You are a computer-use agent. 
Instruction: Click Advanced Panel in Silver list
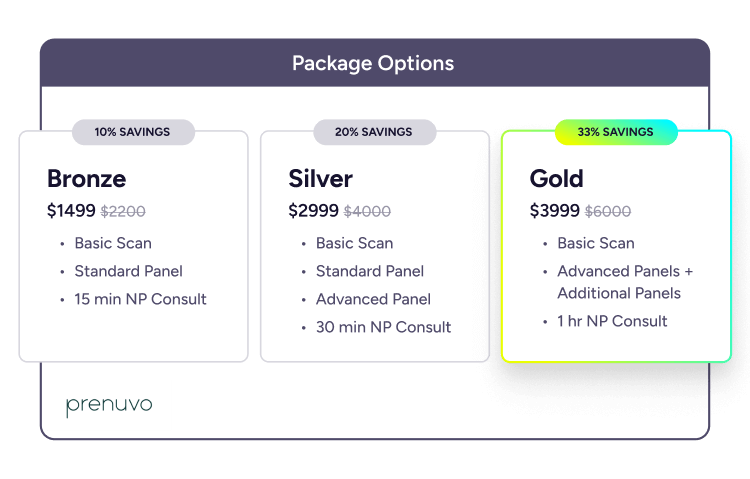(373, 299)
